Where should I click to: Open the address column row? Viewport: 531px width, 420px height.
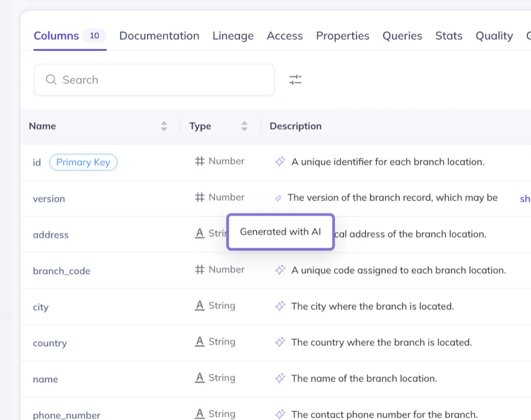pyautogui.click(x=51, y=235)
